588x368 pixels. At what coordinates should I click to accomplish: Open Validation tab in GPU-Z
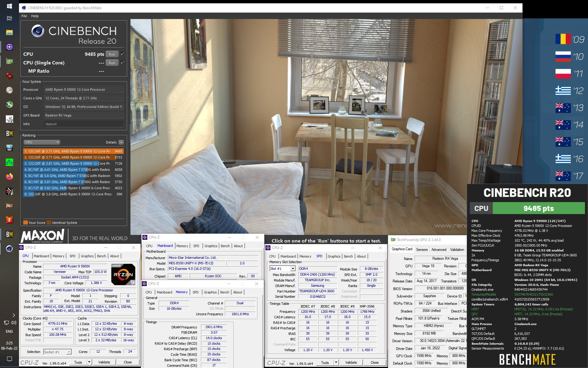point(457,250)
